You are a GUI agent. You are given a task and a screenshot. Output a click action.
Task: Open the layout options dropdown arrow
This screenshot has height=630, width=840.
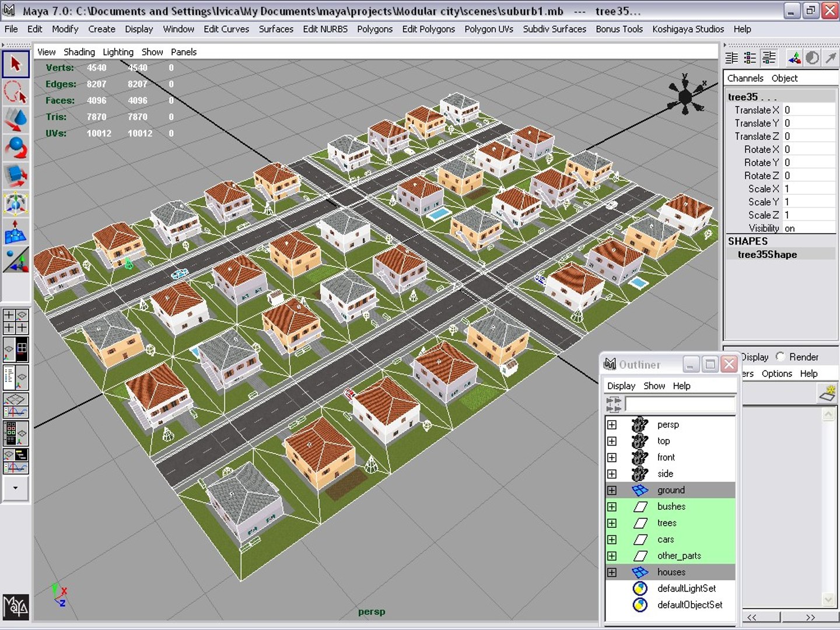pos(16,488)
